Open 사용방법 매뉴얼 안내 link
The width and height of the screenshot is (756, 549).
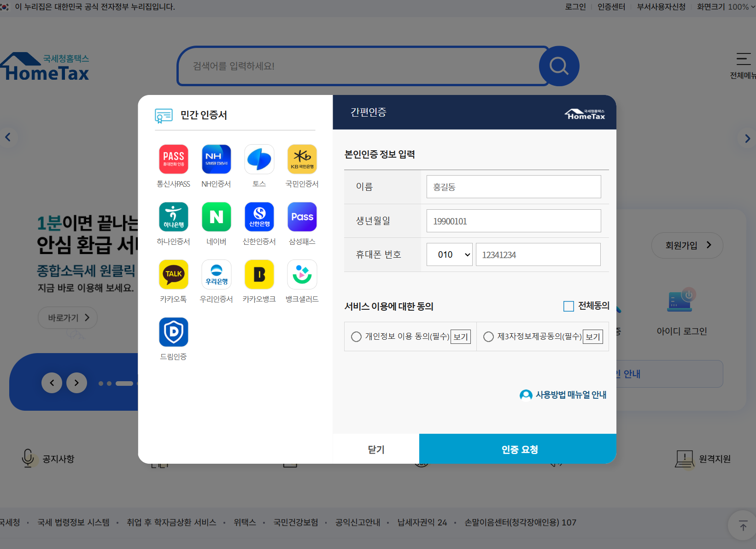(x=563, y=395)
